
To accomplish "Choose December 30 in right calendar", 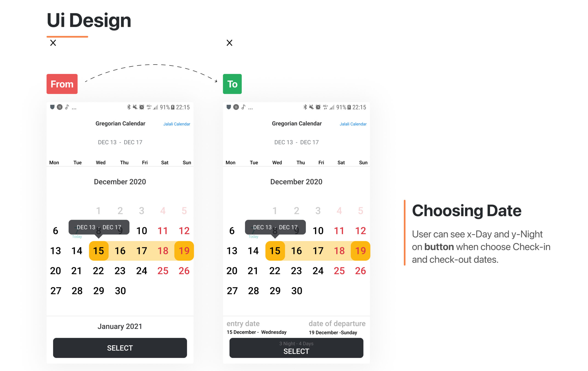I will coord(297,291).
